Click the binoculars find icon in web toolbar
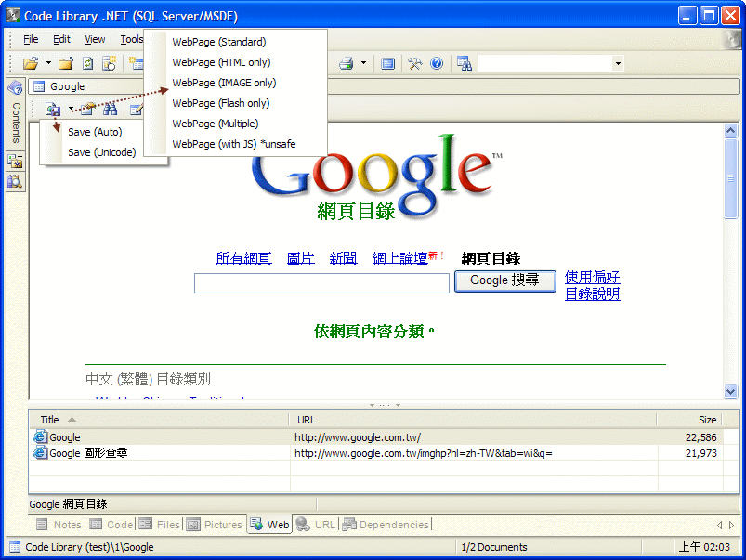 tap(111, 110)
